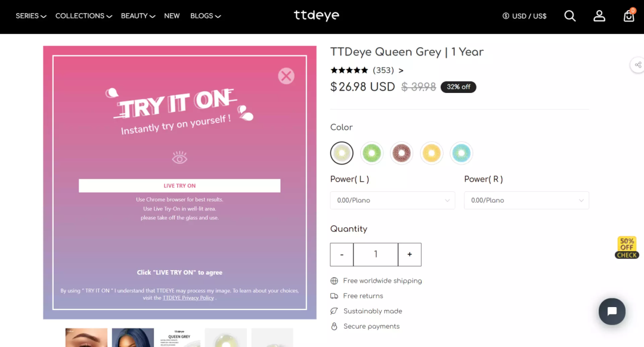
Task: Open the TTDEYE Privacy Policy link
Action: [x=188, y=298]
